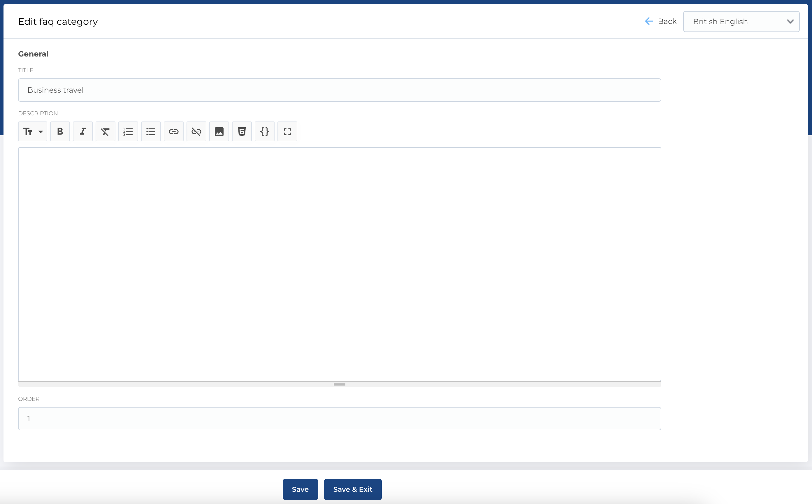Toggle bold formatting in description editor

click(x=60, y=131)
